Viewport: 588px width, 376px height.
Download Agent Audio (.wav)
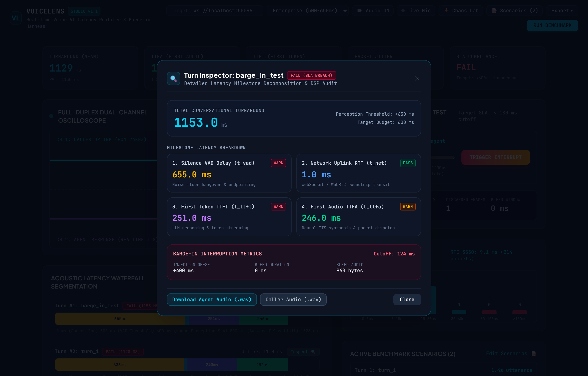212,300
